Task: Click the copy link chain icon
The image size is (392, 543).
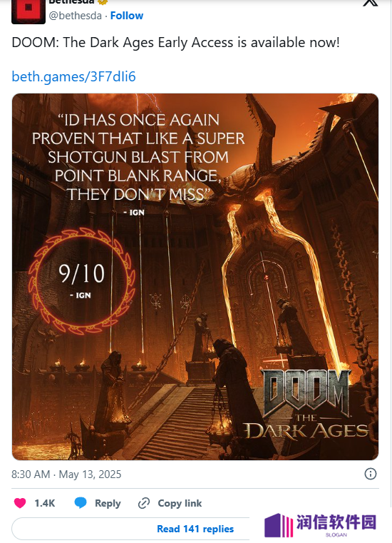Action: click(x=144, y=503)
